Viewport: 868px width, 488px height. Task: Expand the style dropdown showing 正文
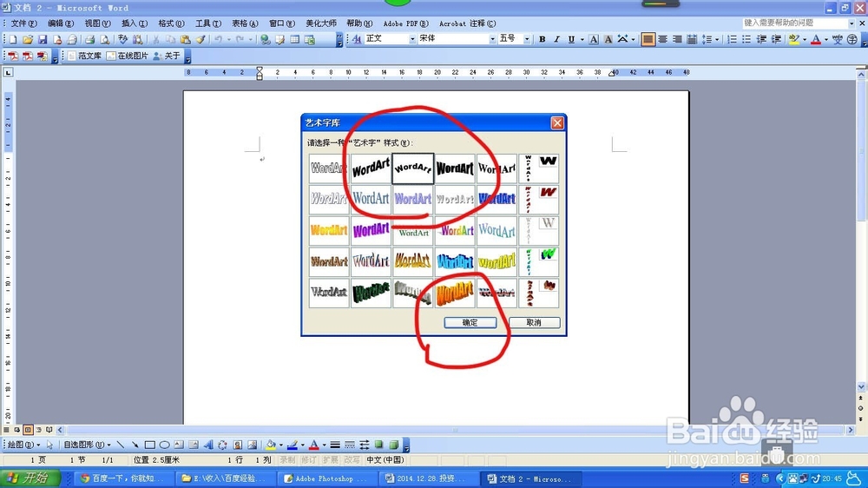pyautogui.click(x=412, y=39)
